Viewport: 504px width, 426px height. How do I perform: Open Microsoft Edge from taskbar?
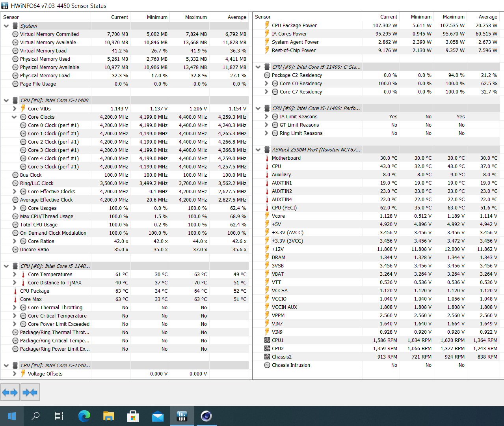(84, 416)
